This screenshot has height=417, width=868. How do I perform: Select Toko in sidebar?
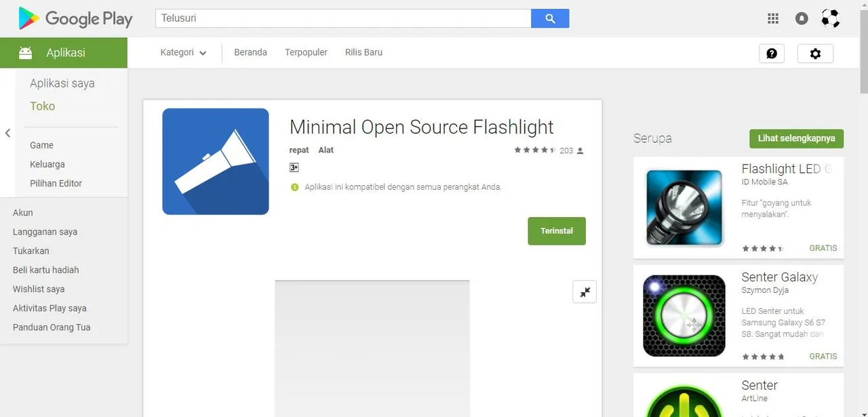coord(42,106)
